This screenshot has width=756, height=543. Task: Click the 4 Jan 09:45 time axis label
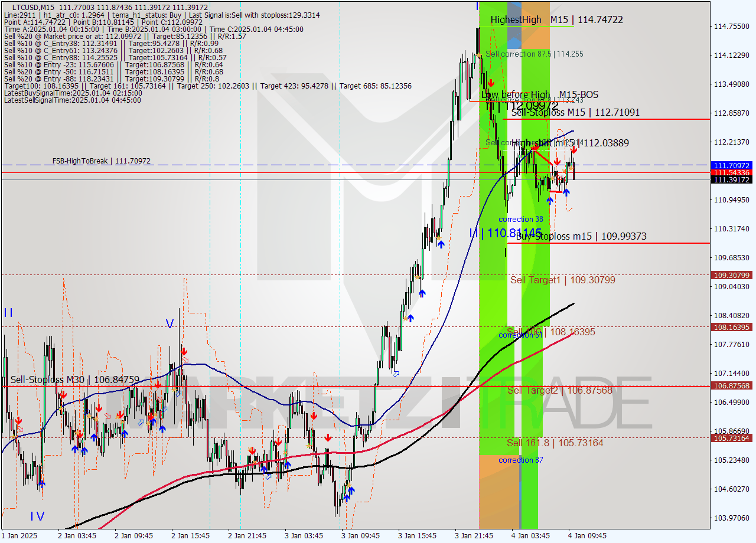[x=587, y=535]
